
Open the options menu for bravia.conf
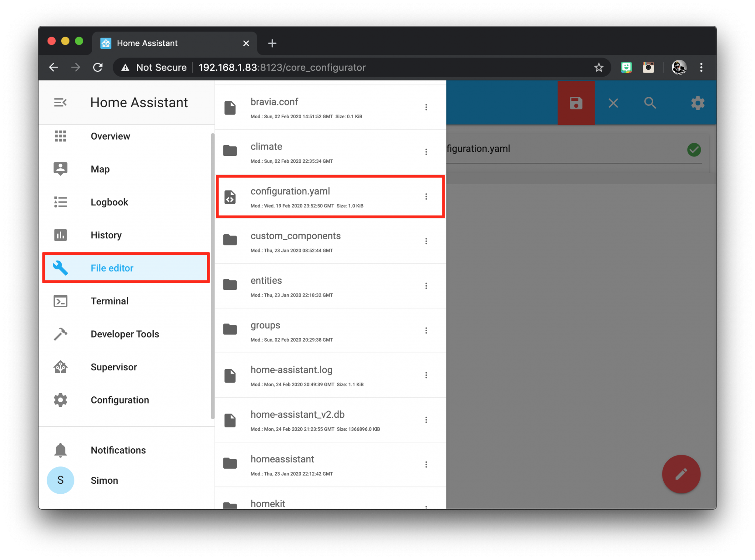pos(426,107)
